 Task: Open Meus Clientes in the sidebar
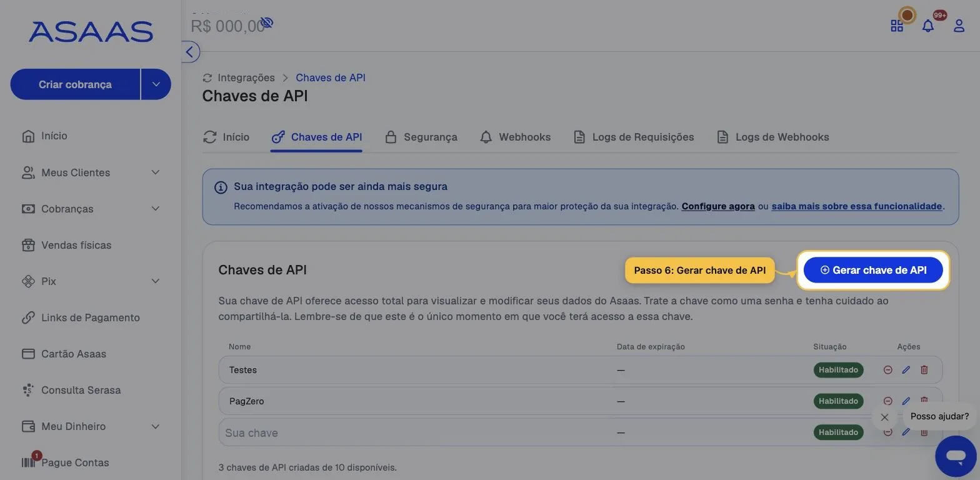tap(76, 172)
